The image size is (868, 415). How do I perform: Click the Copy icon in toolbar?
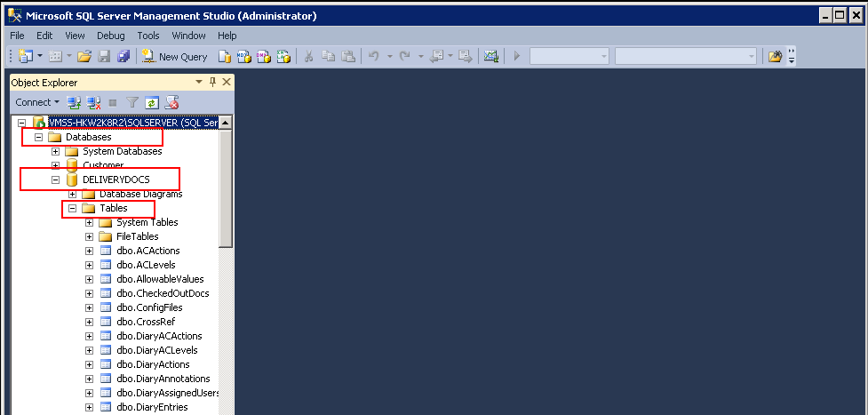click(328, 56)
